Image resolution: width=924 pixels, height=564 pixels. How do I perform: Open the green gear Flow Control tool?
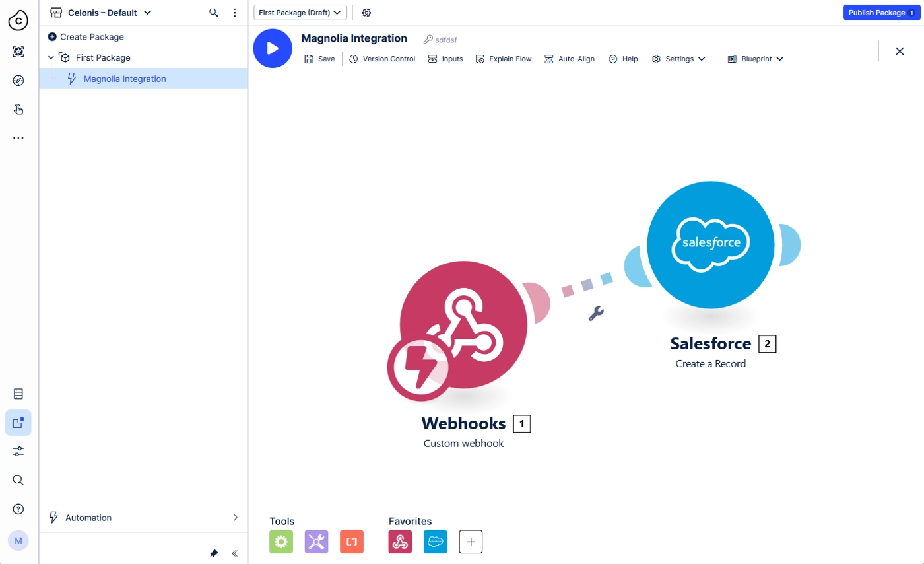point(281,542)
